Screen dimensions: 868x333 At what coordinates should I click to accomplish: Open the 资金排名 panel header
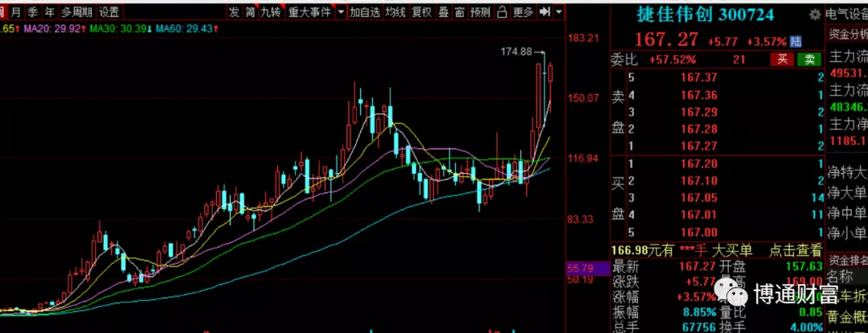[x=848, y=259]
